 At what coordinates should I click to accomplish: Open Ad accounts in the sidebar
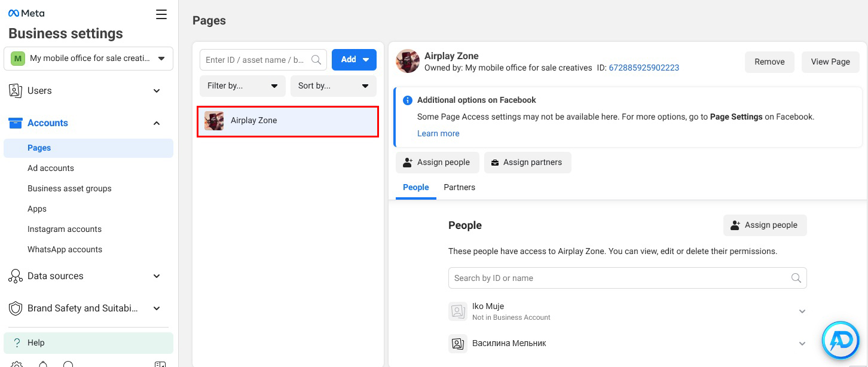pos(51,169)
